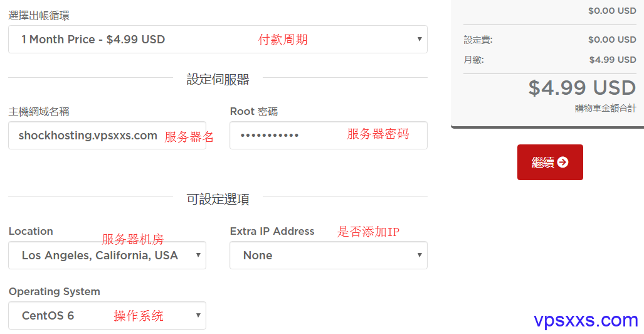Open the Los Angeles, California Location dropdown
The width and height of the screenshot is (644, 334).
click(107, 256)
